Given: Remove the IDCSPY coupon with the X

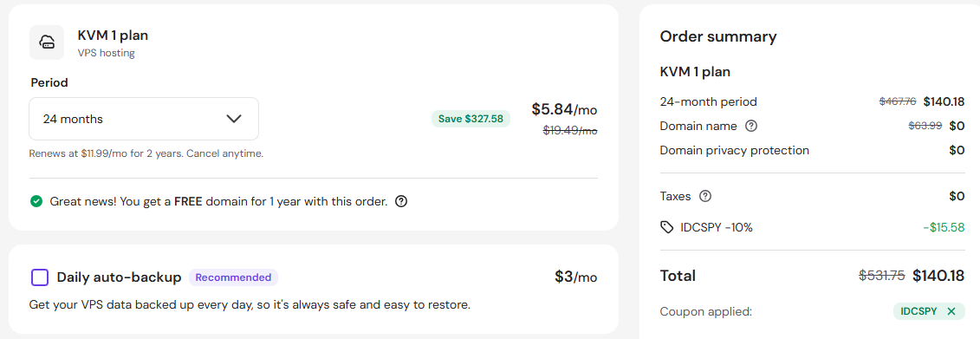Looking at the screenshot, I should click(951, 311).
